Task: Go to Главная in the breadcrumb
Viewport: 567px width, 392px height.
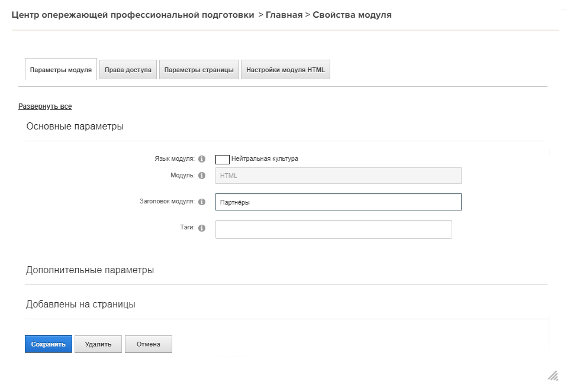Action: [283, 15]
